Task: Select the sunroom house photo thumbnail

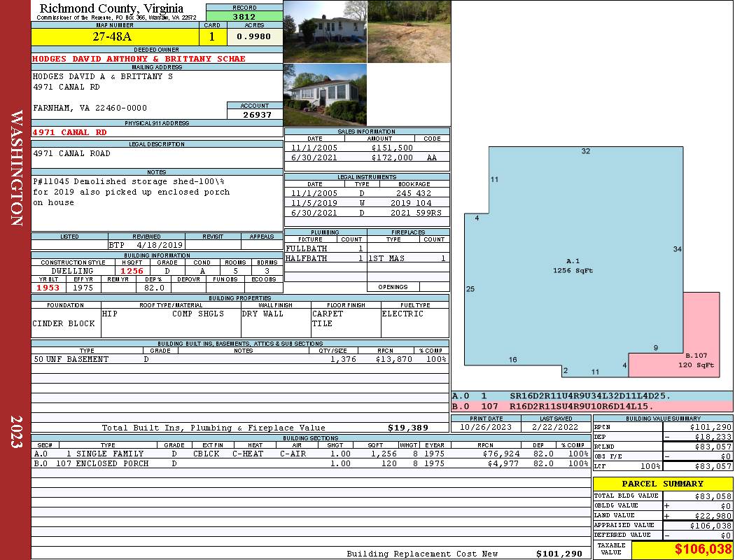Action: tap(325, 94)
